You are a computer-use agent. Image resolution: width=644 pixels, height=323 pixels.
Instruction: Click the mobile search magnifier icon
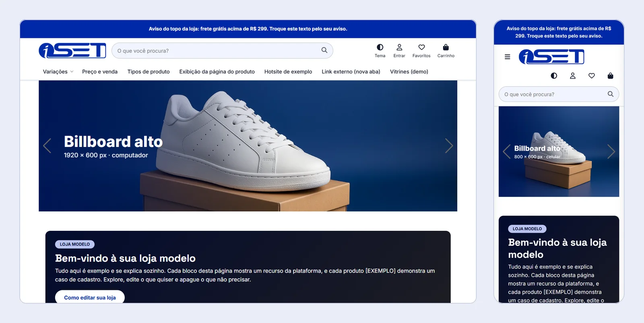click(x=611, y=94)
